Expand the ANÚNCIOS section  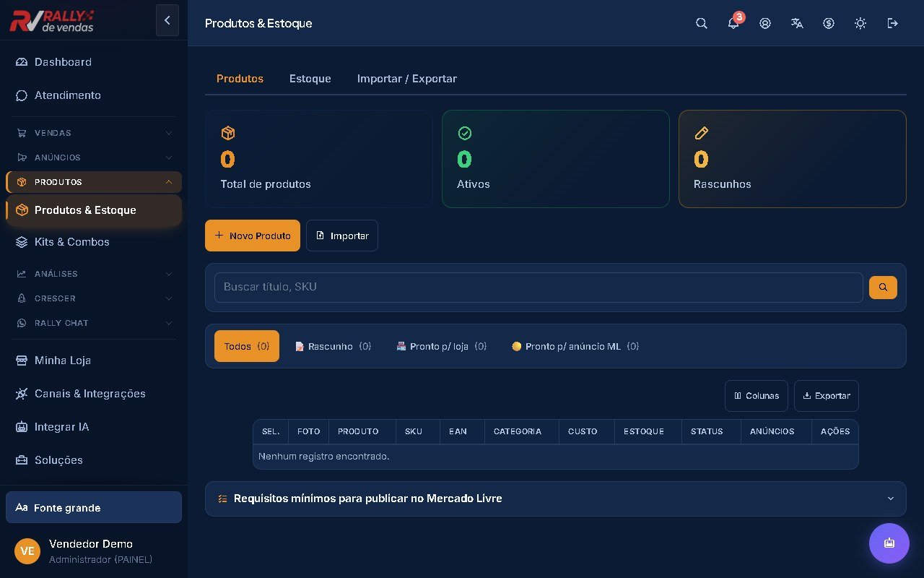pos(94,158)
